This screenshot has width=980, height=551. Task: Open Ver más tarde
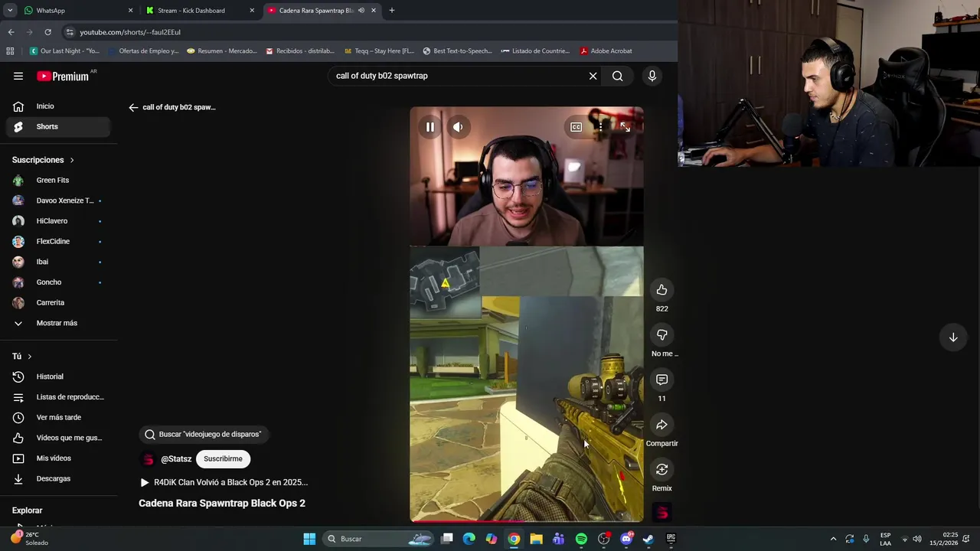59,418
